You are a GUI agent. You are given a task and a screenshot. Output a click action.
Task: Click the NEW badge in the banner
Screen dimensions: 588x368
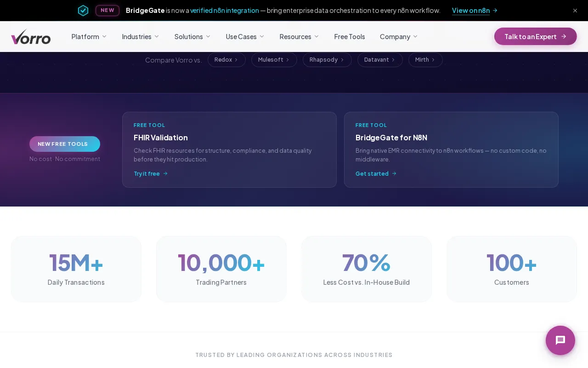point(107,11)
